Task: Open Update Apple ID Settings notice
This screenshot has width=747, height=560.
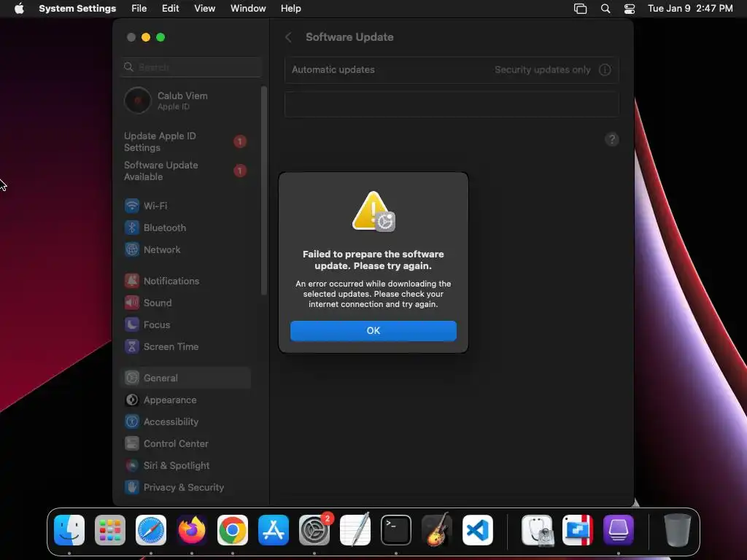Action: tap(186, 141)
